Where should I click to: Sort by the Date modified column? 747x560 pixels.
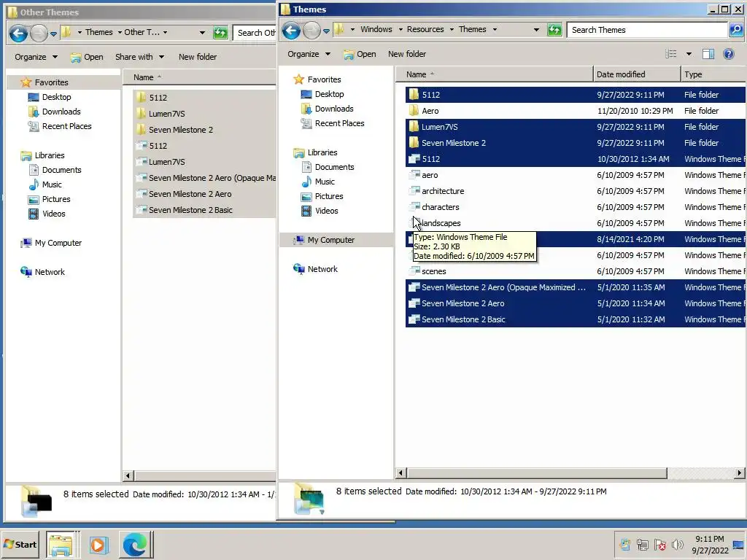[x=637, y=74]
